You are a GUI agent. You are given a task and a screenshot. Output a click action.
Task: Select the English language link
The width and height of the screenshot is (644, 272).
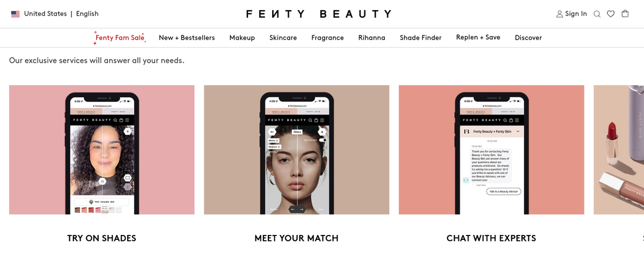point(87,14)
